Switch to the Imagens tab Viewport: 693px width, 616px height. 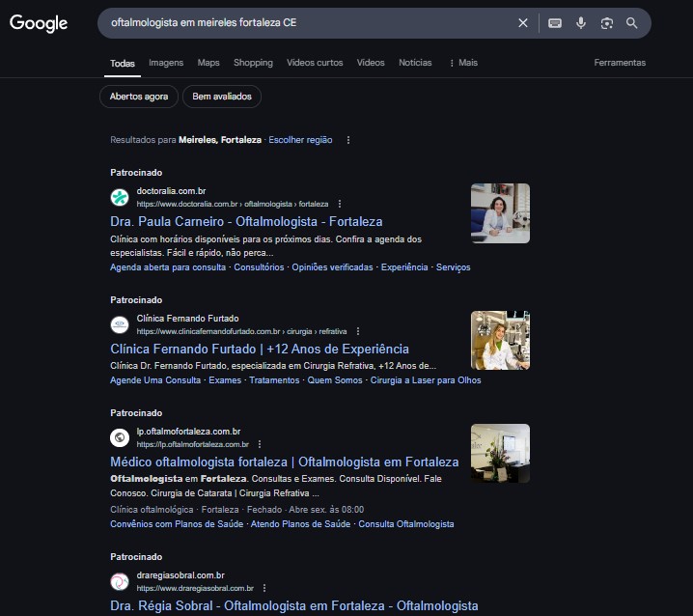coord(166,63)
